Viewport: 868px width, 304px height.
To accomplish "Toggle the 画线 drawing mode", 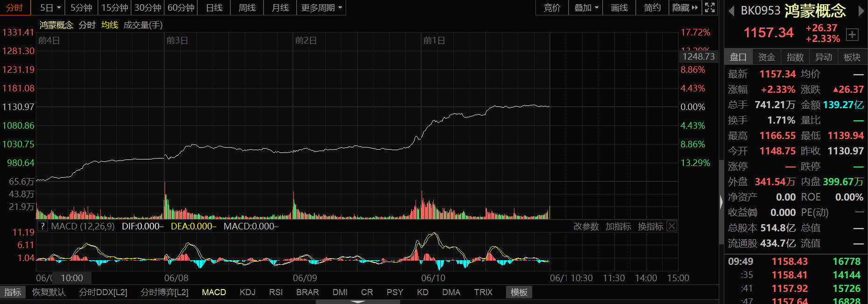I will [619, 8].
